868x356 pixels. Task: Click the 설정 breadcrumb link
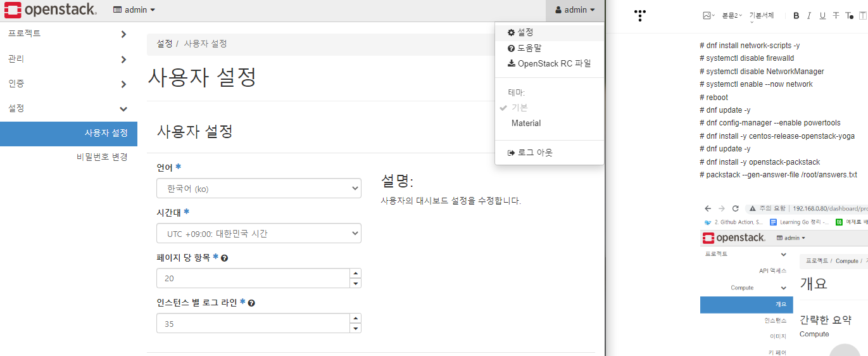164,44
